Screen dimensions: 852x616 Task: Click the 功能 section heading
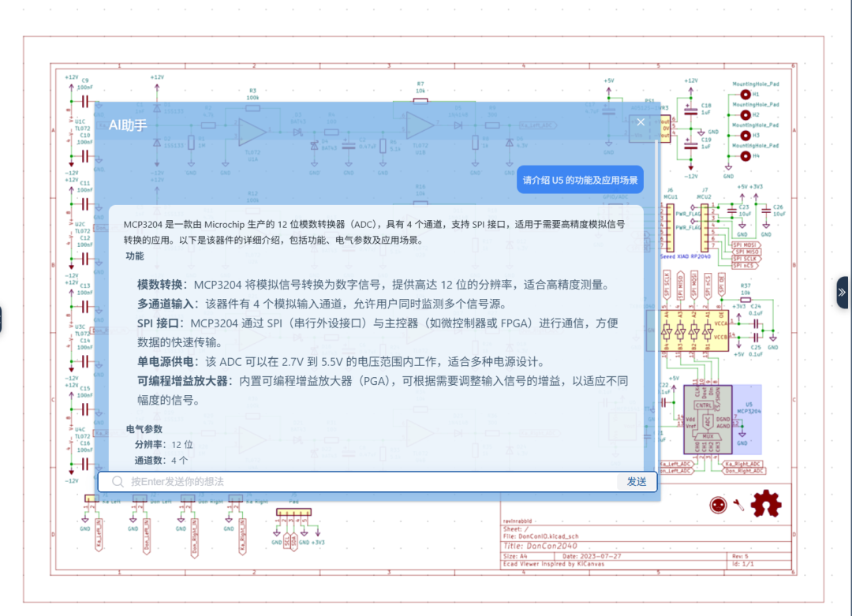135,256
